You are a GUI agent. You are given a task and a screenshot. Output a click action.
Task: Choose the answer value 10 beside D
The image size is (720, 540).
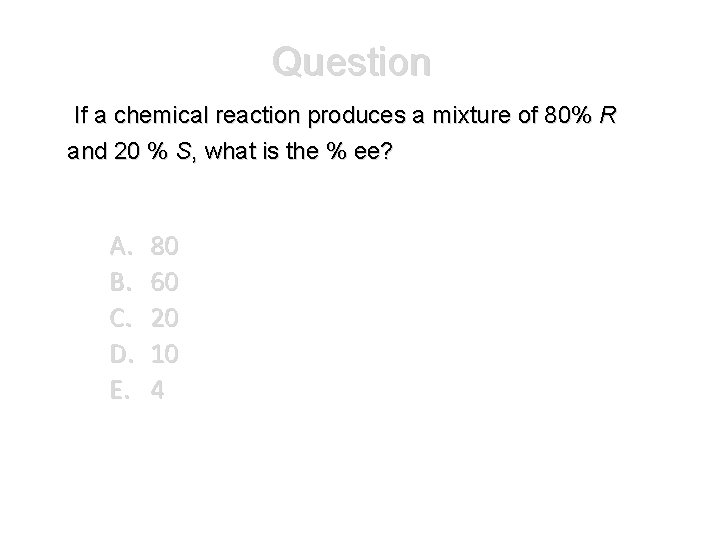click(164, 354)
